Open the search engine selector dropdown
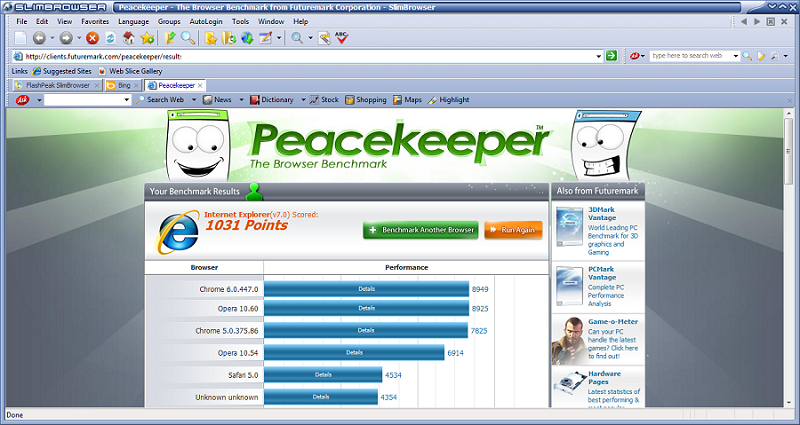The height and width of the screenshot is (425, 800). 643,56
